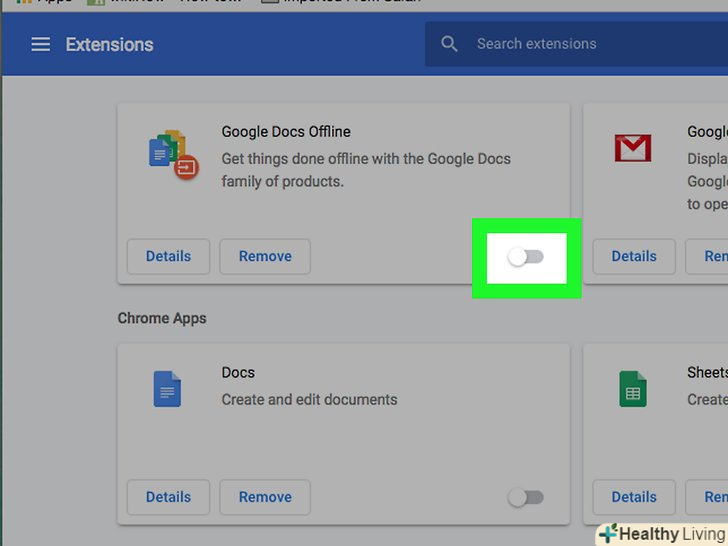Click the Search extensions field
Screen dimensions: 728x546
[576, 44]
